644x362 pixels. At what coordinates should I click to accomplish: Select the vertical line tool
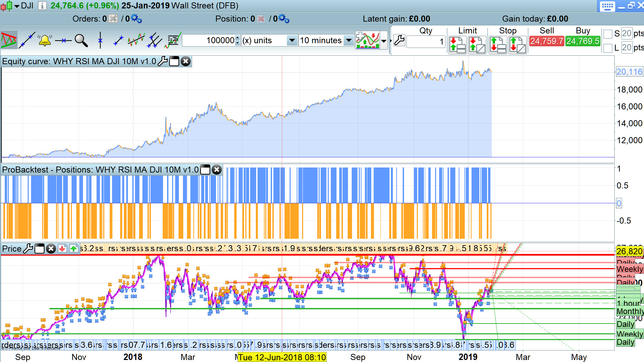coord(100,41)
